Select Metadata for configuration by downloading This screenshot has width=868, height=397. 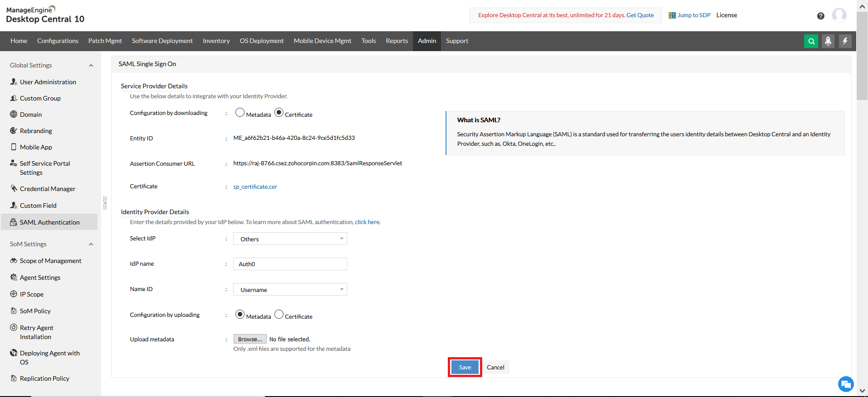tap(240, 113)
